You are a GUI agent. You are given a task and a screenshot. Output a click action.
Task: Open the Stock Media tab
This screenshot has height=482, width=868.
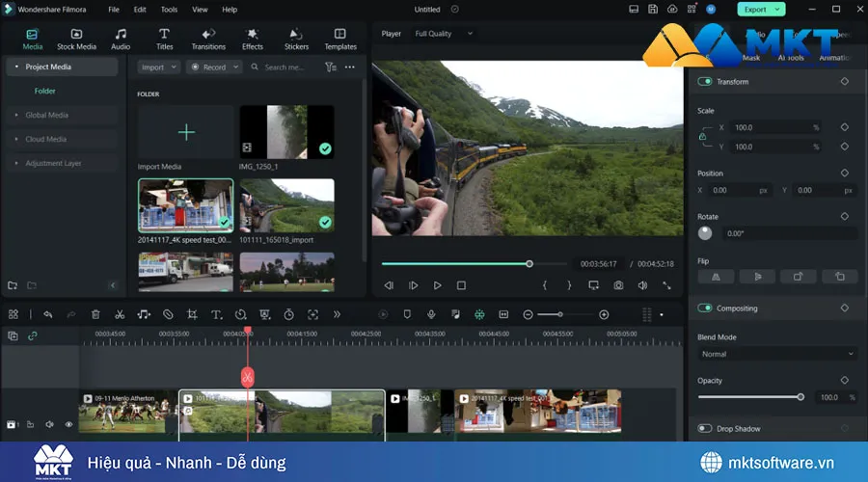click(76, 40)
